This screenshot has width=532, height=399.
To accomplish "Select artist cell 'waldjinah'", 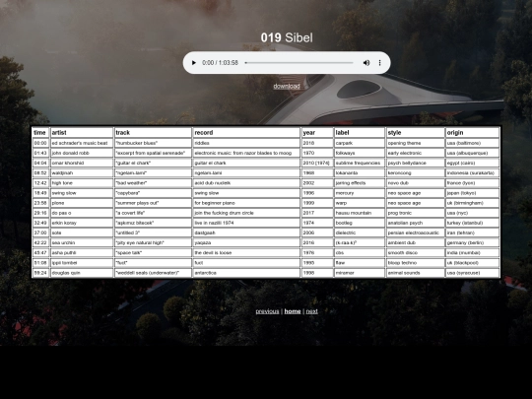I will [82, 173].
